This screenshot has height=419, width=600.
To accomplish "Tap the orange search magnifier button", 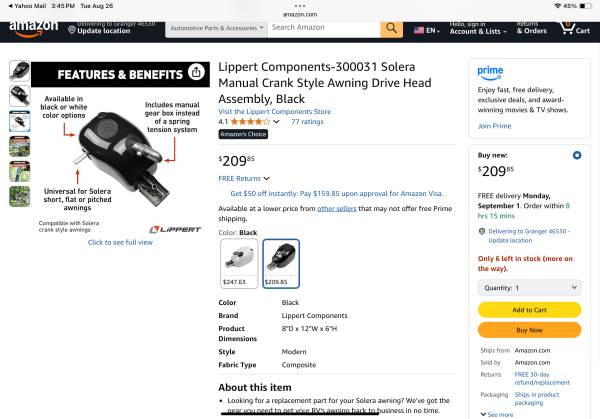I will pos(391,28).
